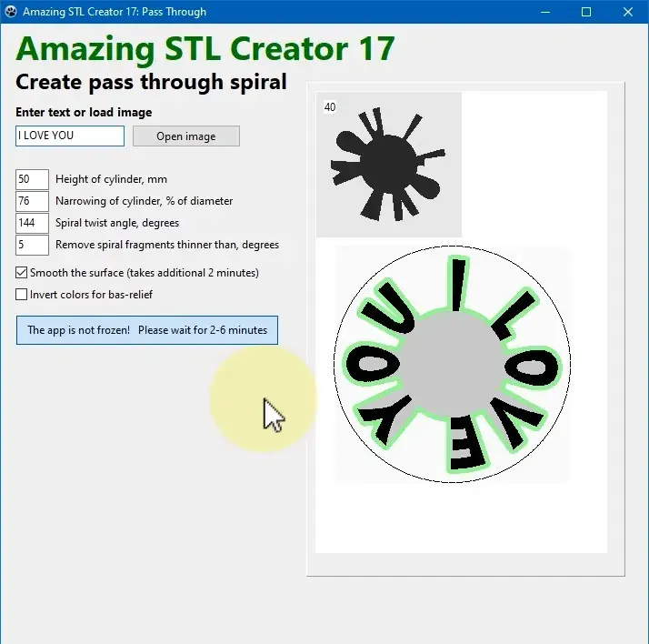Click the '40' label on the thumbnail
649x644 pixels.
[x=329, y=107]
